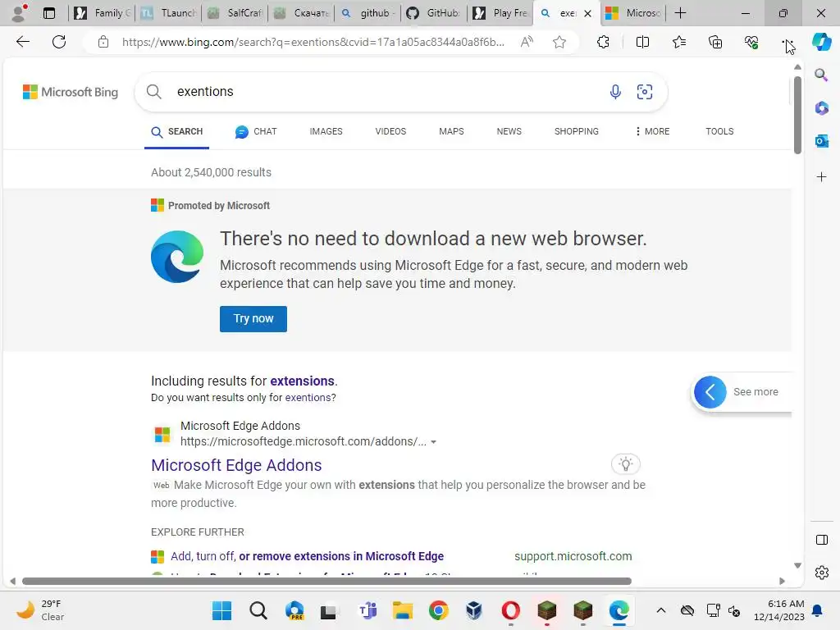Screen dimensions: 840x630
Task: Open tab actions menu icon
Action: [x=48, y=13]
